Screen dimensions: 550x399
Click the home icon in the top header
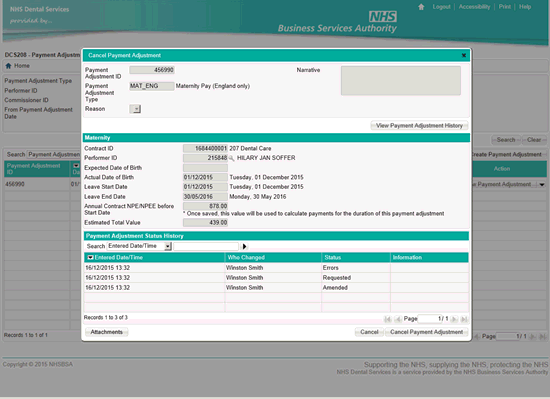(421, 7)
